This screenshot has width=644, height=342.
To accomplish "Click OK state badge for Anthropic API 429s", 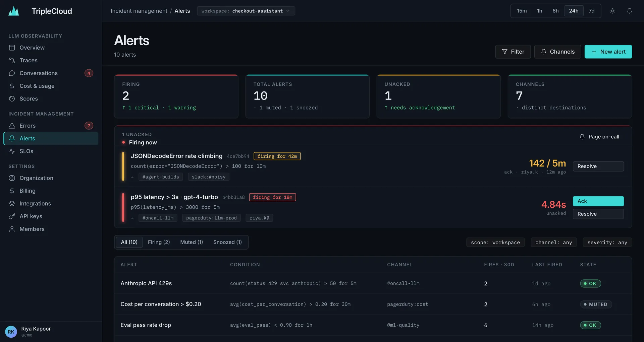I will [x=590, y=283].
